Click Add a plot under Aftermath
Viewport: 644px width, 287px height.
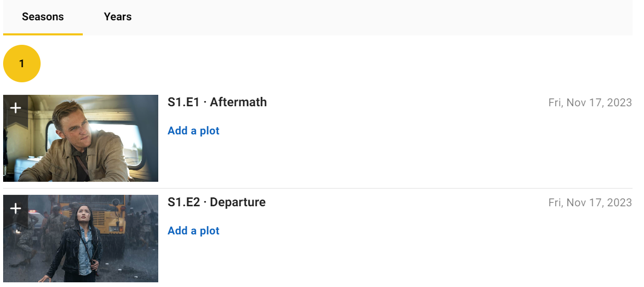(194, 131)
